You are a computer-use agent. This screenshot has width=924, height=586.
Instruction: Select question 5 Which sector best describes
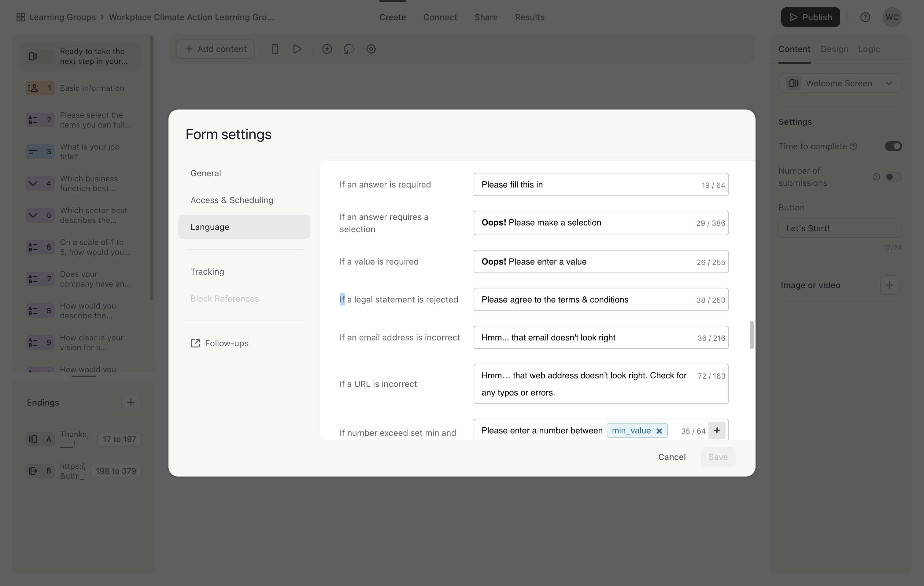click(x=80, y=215)
